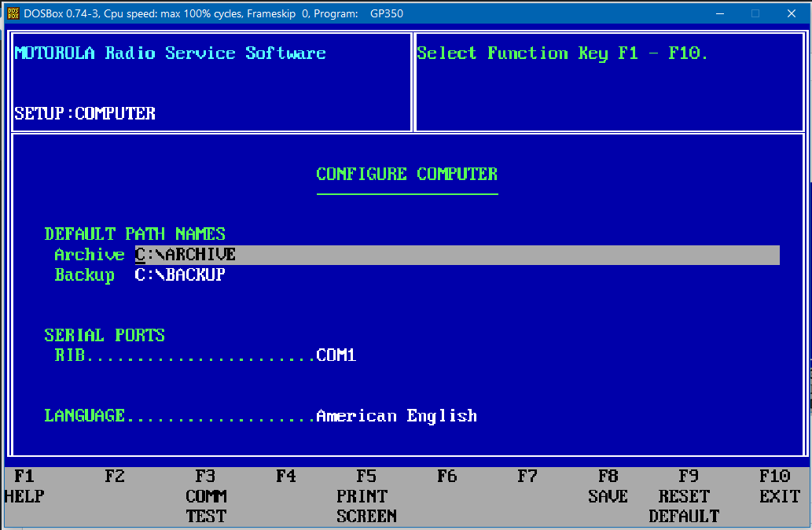Click the SETUP:COMPUTER status text
Image resolution: width=812 pixels, height=530 pixels.
(x=85, y=113)
